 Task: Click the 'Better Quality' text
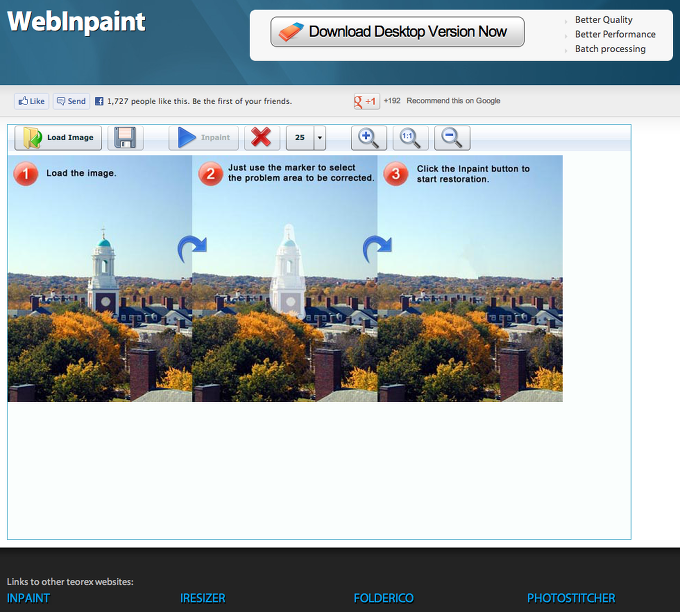[x=604, y=20]
